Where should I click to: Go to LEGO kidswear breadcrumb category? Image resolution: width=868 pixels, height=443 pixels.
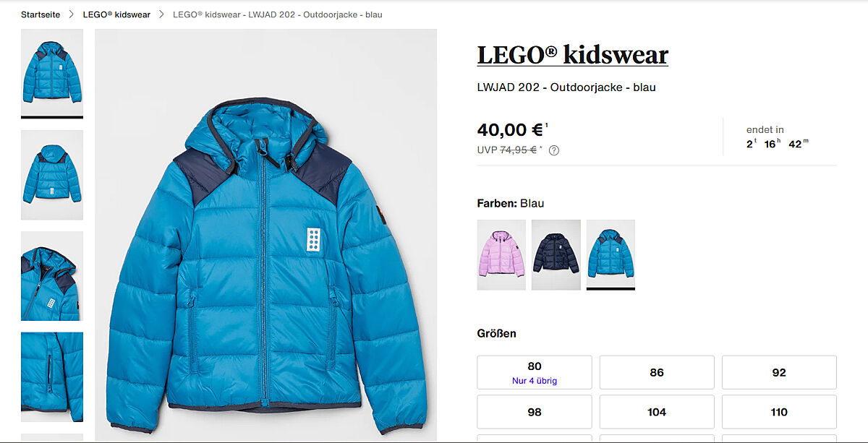coord(116,14)
